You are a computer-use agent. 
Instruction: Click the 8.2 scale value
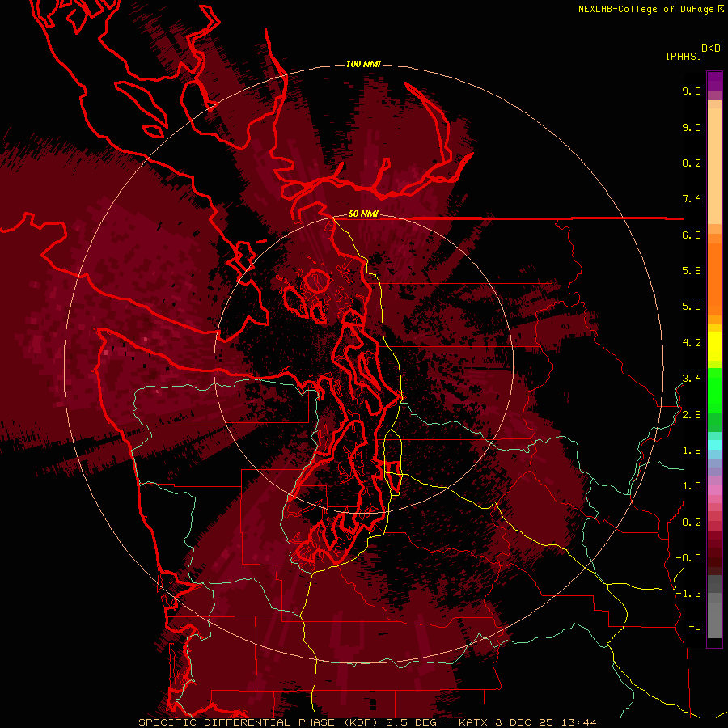692,163
